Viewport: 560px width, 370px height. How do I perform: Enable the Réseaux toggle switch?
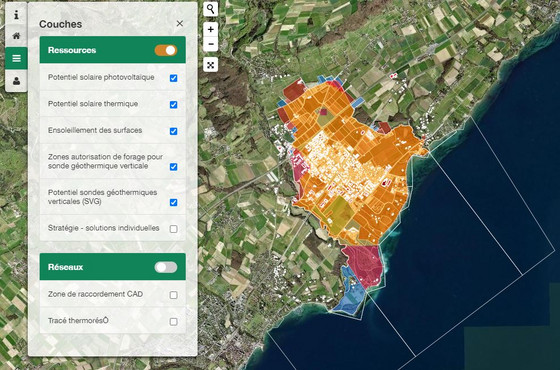click(166, 267)
